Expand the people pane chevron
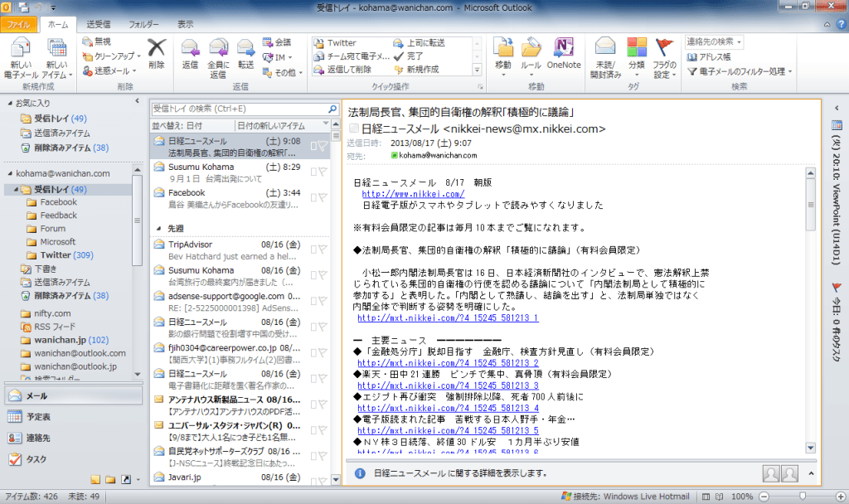This screenshot has height=504, width=849. (811, 473)
